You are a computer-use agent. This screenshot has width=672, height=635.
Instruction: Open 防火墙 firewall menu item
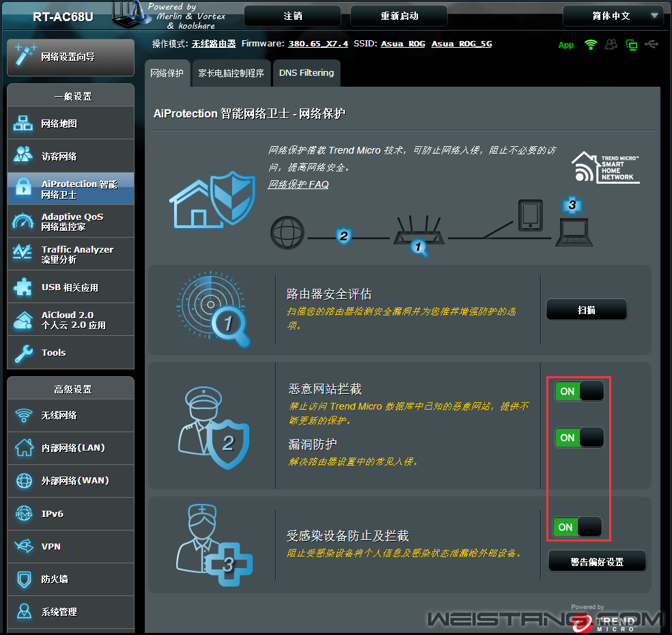(71, 579)
